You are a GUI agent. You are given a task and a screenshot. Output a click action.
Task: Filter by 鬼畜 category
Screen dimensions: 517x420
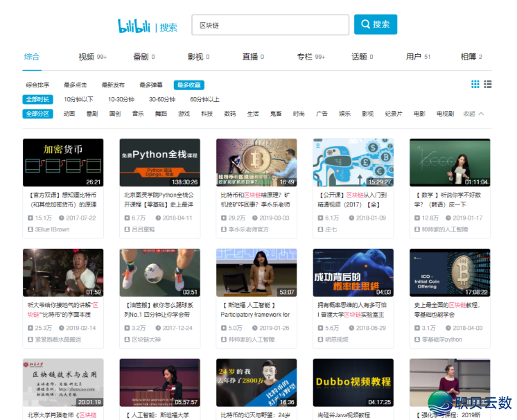tap(276, 114)
